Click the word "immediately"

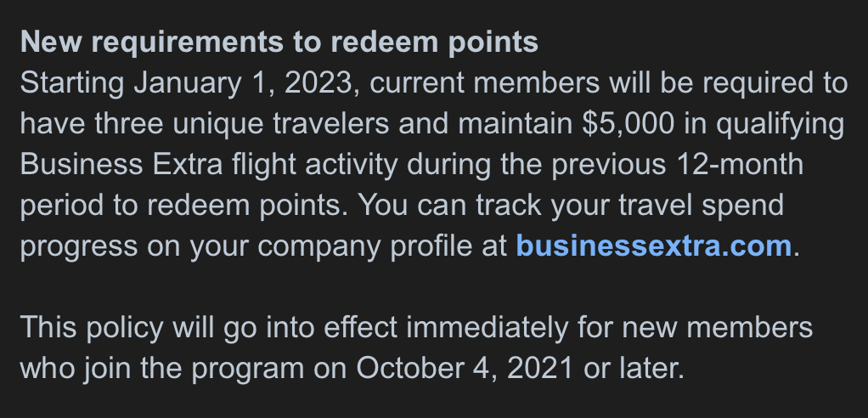(x=488, y=328)
